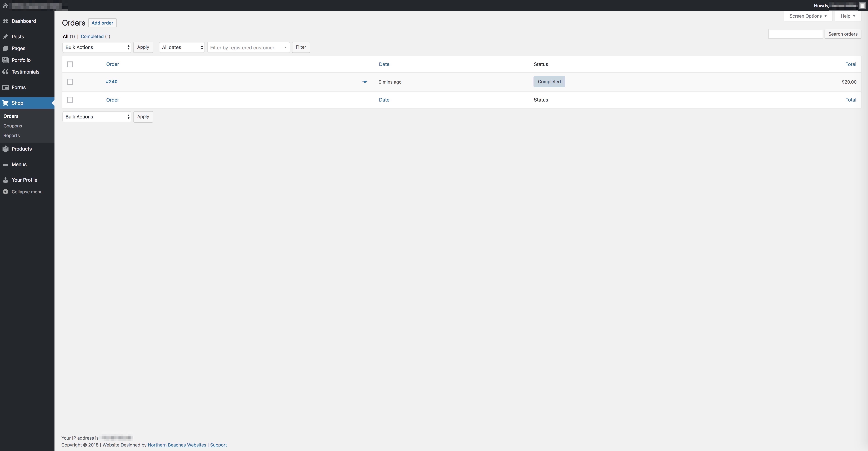868x451 pixels.
Task: Check the box for order #240
Action: [x=70, y=82]
